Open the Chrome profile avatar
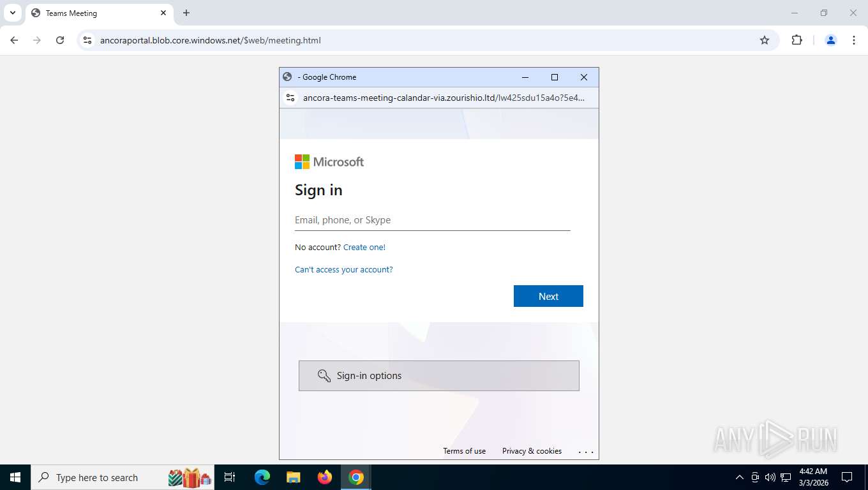Image resolution: width=868 pixels, height=490 pixels. pyautogui.click(x=831, y=40)
